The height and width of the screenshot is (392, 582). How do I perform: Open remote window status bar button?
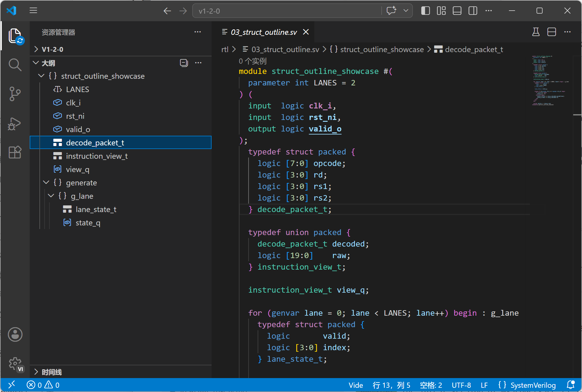[12, 385]
